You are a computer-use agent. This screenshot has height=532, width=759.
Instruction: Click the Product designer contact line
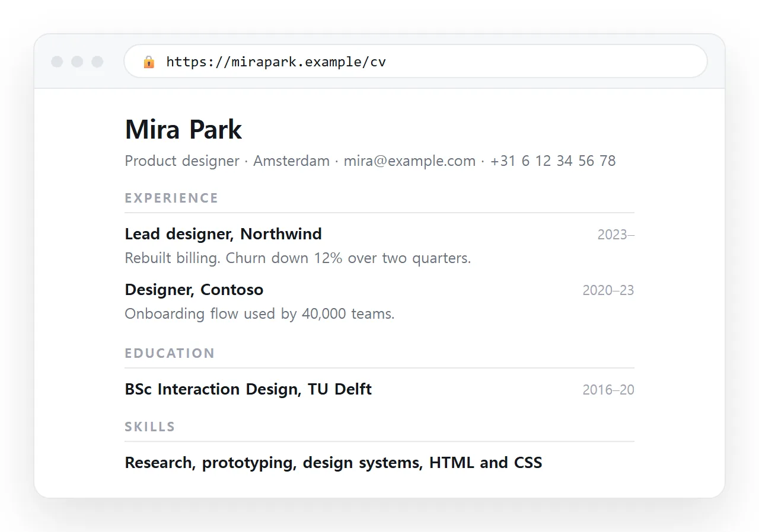coord(370,161)
